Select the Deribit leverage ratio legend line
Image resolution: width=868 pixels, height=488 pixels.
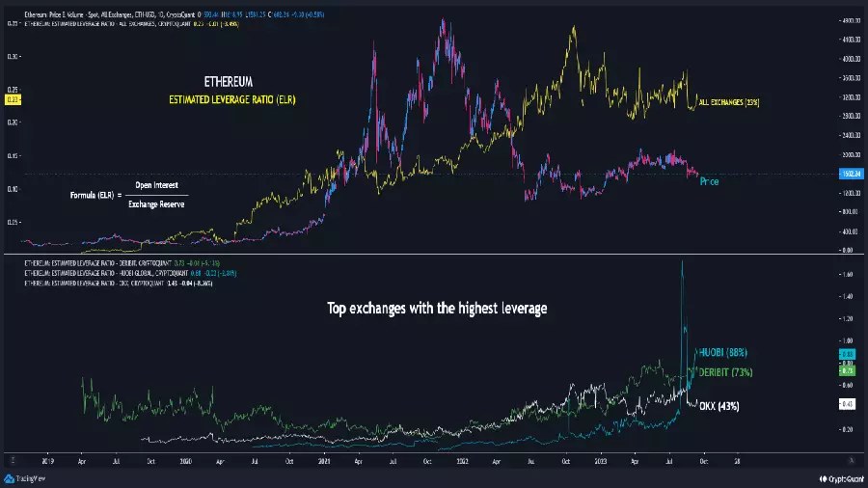click(122, 263)
